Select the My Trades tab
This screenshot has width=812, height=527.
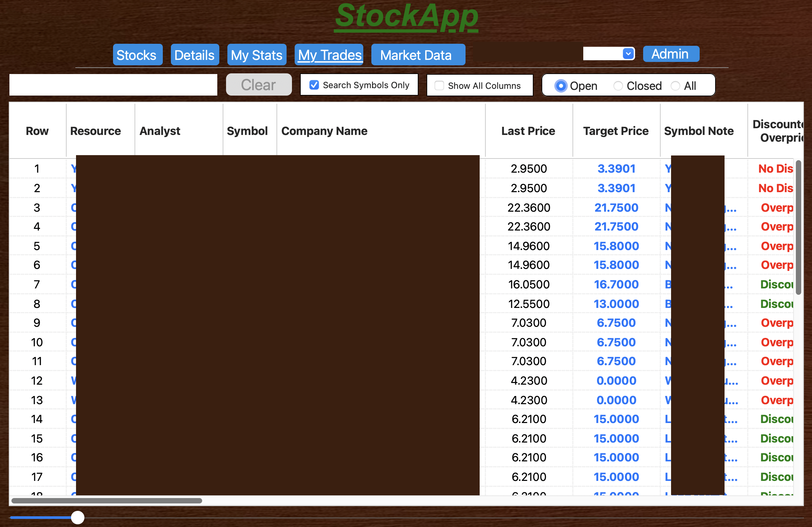(329, 55)
